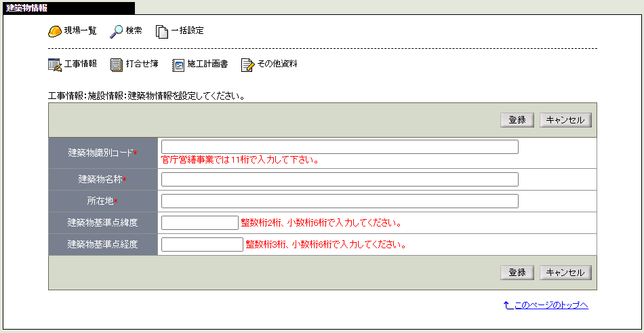This screenshot has height=333, width=644.
Task: Select the 建築物情報 title tab
Action: tap(68, 8)
